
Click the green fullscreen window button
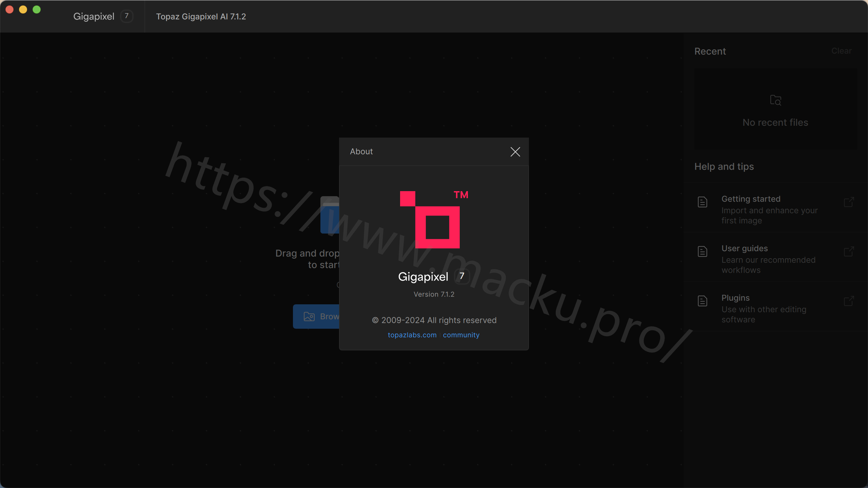(37, 9)
